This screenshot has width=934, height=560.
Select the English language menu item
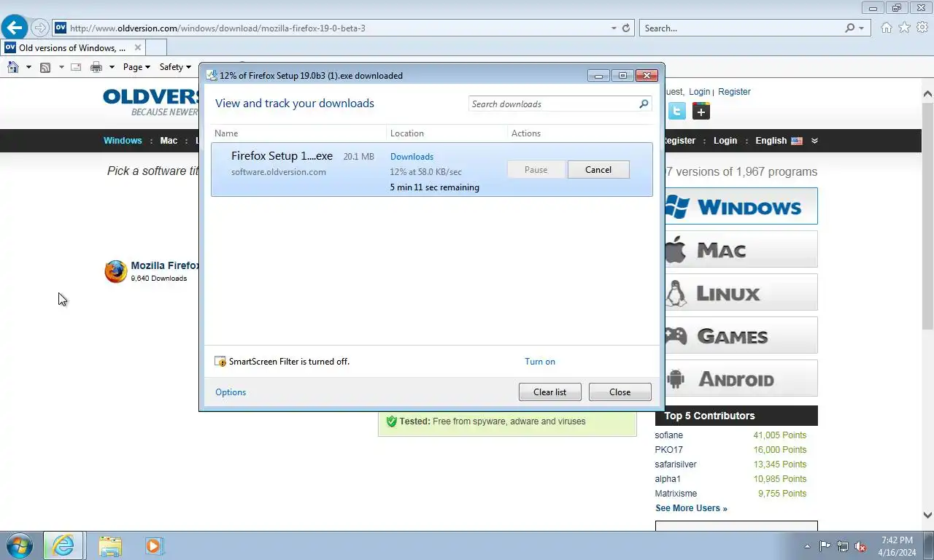pos(771,141)
